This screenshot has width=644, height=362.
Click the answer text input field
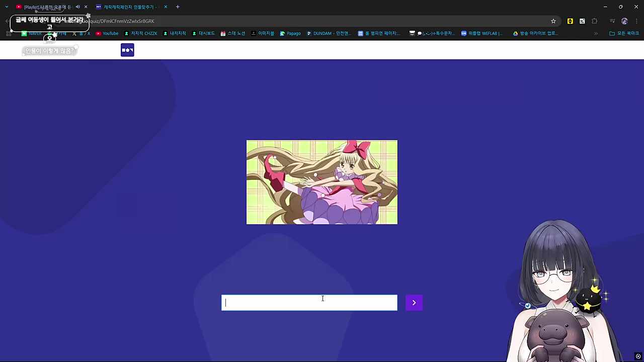pos(309,303)
